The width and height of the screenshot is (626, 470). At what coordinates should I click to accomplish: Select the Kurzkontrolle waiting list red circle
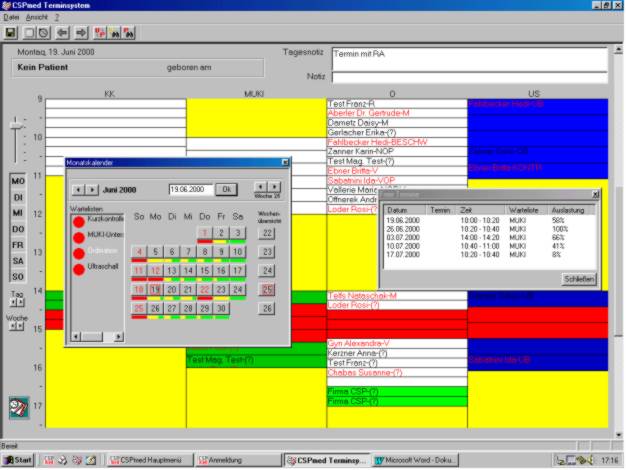coord(79,222)
